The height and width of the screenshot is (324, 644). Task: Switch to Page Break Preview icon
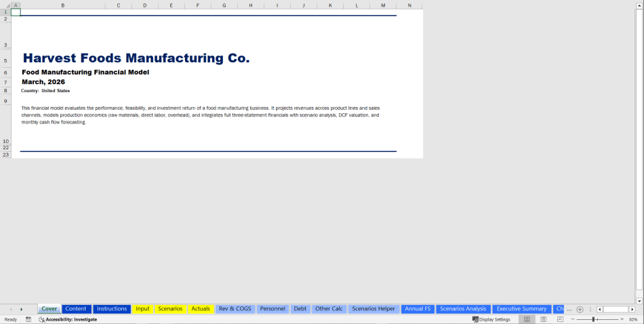tap(559, 319)
